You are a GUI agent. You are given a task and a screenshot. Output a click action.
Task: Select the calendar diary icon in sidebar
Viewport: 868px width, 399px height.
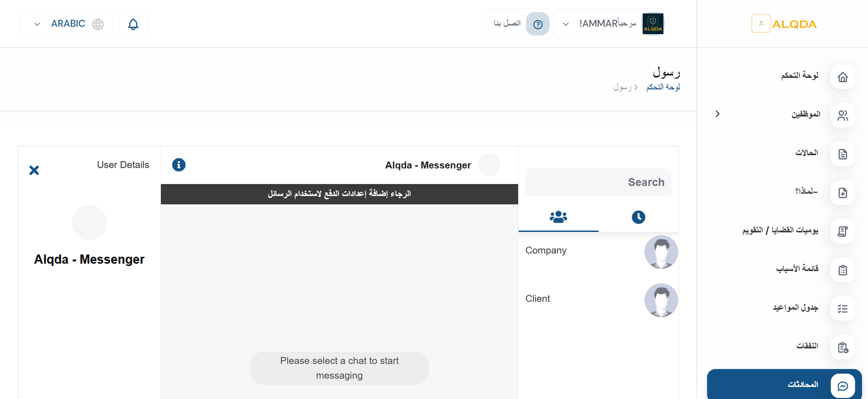(843, 231)
